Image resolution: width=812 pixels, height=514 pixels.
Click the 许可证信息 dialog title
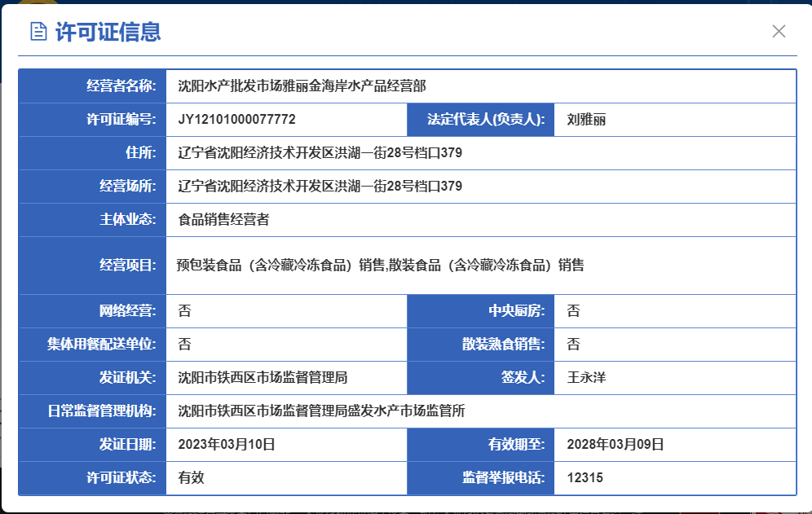pyautogui.click(x=108, y=32)
